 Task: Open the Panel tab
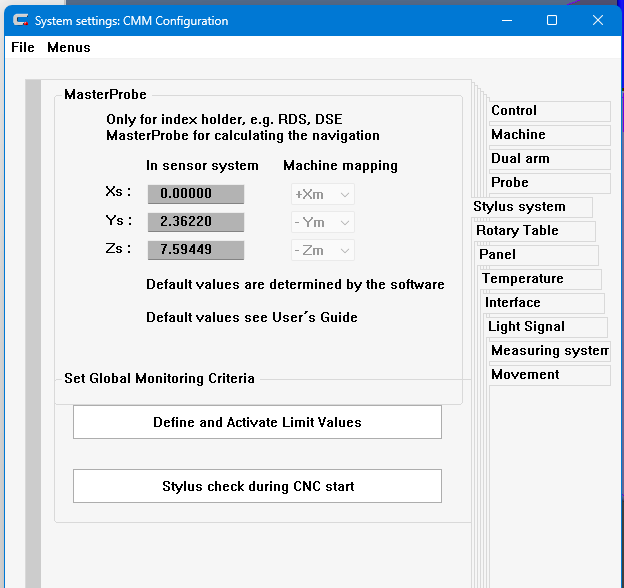(x=537, y=255)
